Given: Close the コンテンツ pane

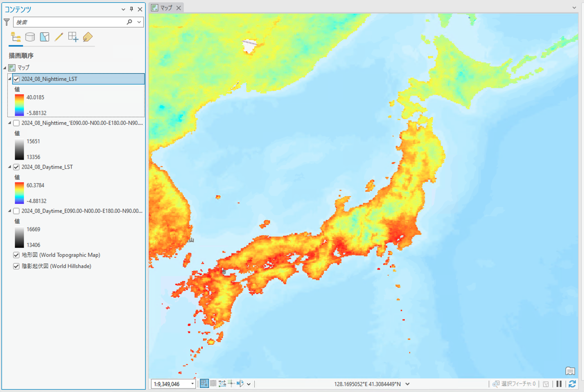Looking at the screenshot, I should tap(140, 9).
